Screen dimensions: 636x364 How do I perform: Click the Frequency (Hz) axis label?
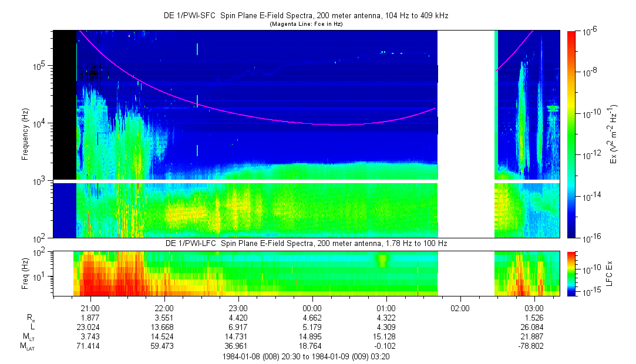pos(25,134)
